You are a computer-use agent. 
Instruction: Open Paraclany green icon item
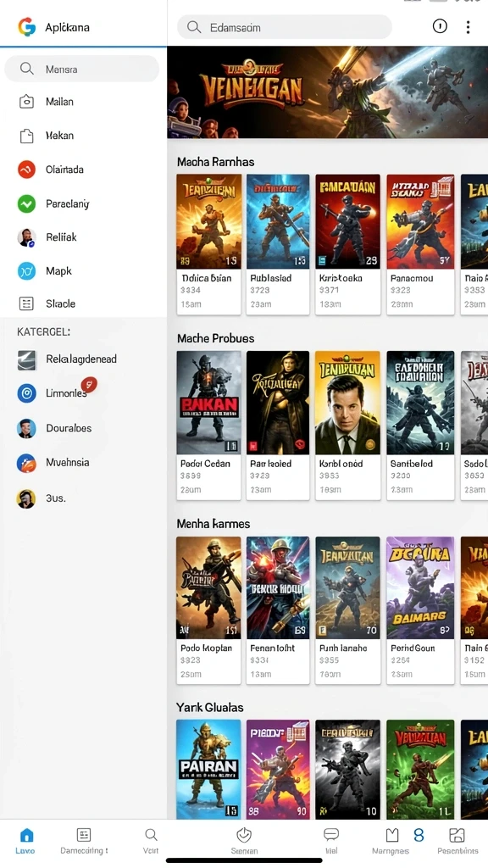coord(26,203)
